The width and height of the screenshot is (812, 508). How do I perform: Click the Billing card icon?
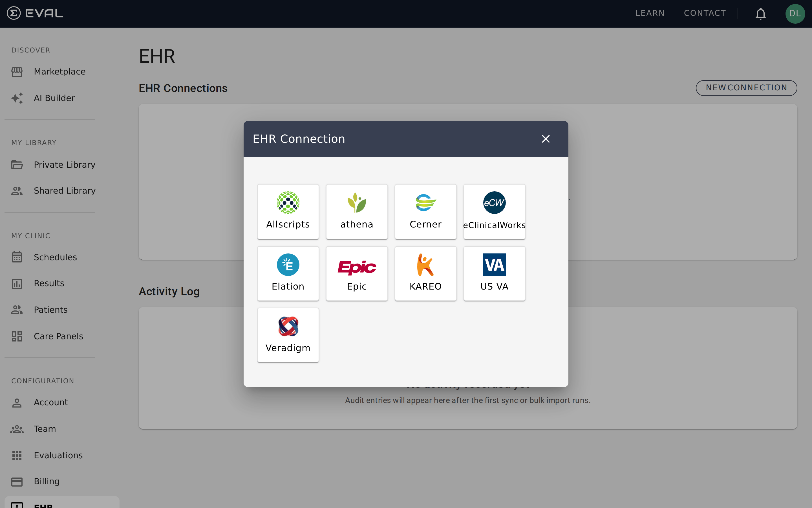(17, 482)
